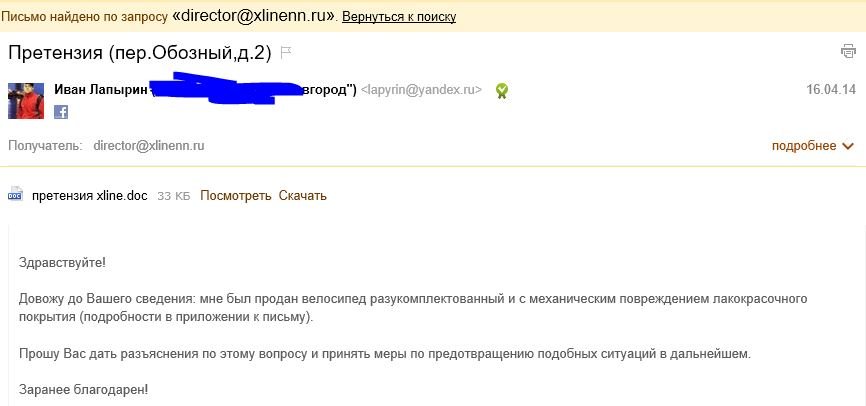Screen dimensions: 866x406
Task: Click the letter date 16.04.14
Action: tap(831, 89)
